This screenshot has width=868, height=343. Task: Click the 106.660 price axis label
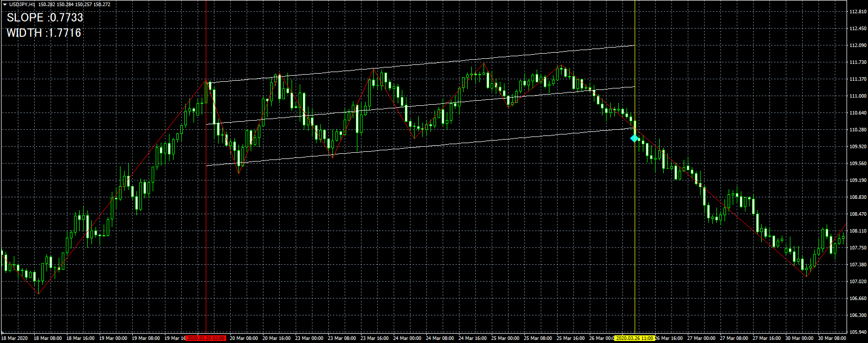pyautogui.click(x=857, y=299)
